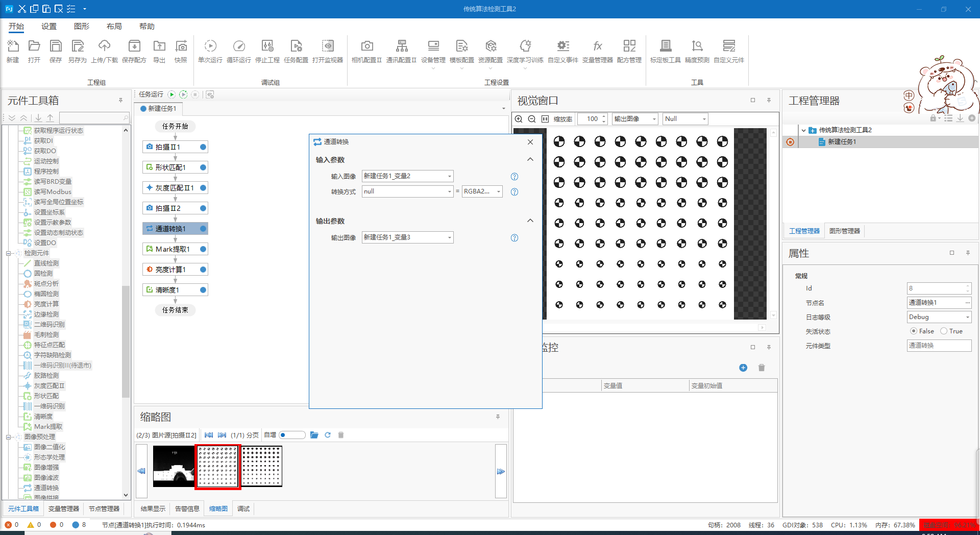Add a monitored variable with plus icon
Image resolution: width=980 pixels, height=535 pixels.
click(743, 368)
